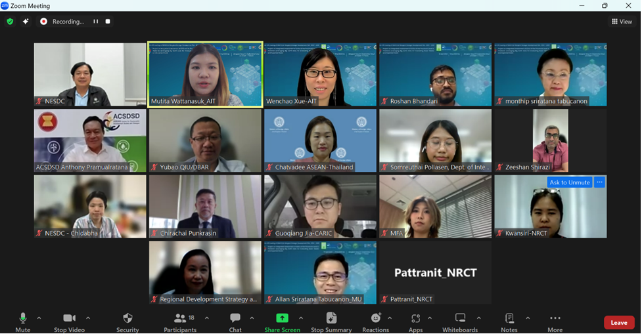
Task: Click the Zoom Meeting app icon in title bar
Action: point(5,6)
